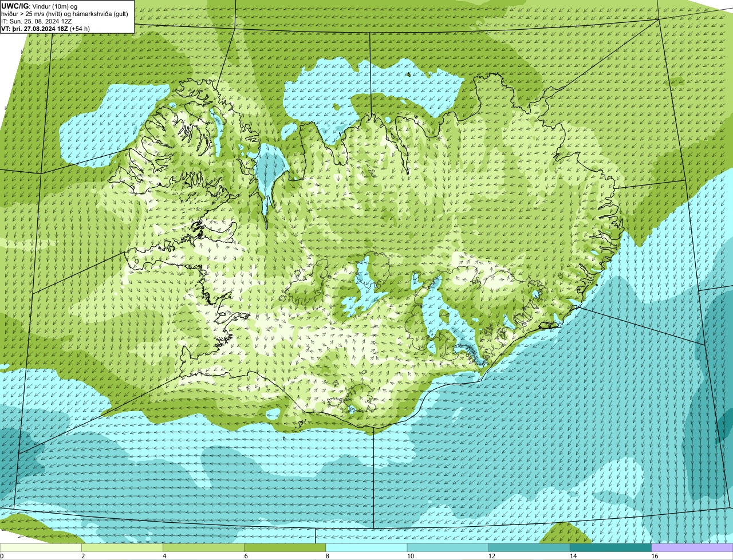The image size is (733, 560).
Task: Click the '8' label on the color scale
Action: 327,556
